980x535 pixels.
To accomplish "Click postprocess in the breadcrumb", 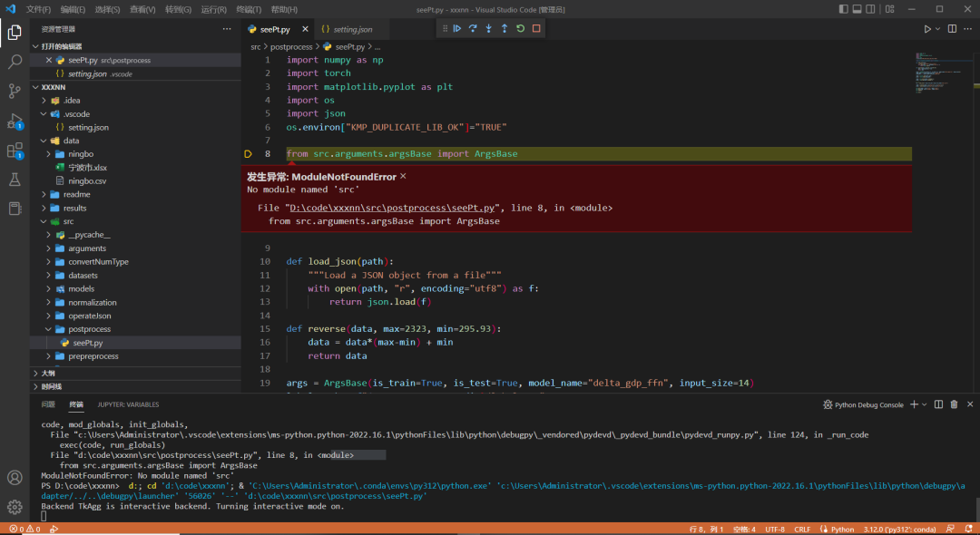I will coord(291,47).
